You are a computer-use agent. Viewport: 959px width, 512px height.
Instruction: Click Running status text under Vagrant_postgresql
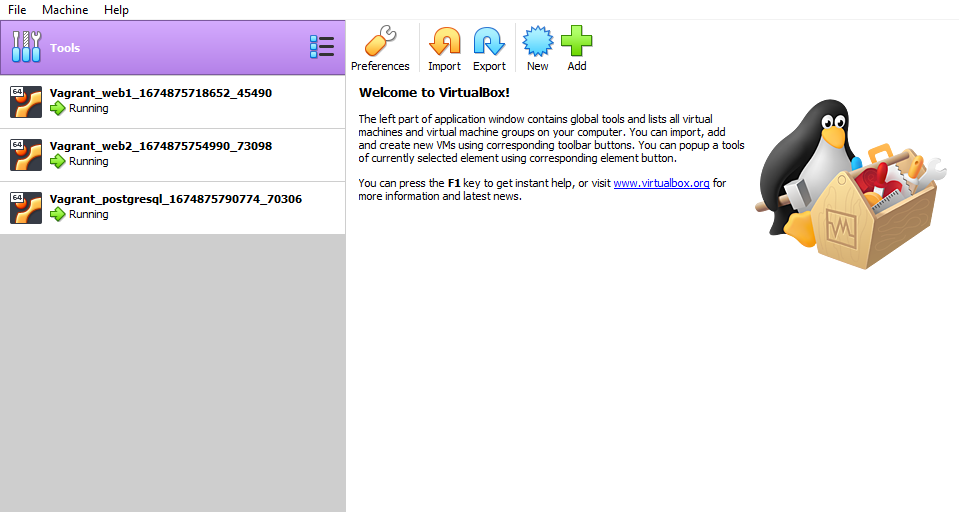point(89,214)
